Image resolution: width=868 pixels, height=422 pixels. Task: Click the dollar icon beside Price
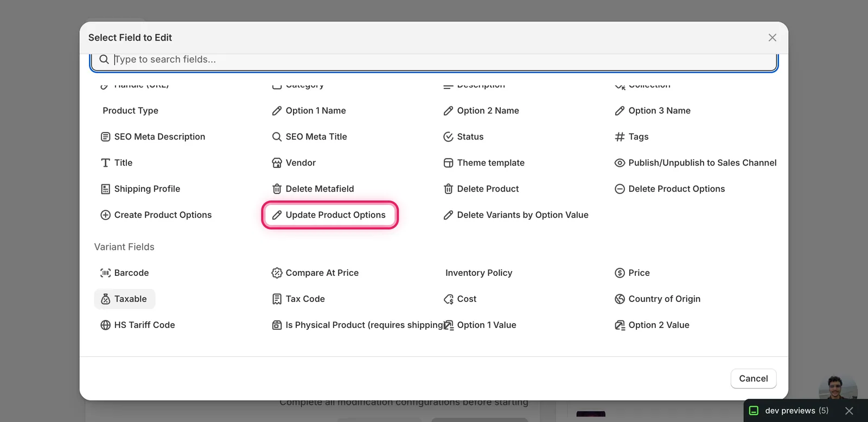(620, 273)
